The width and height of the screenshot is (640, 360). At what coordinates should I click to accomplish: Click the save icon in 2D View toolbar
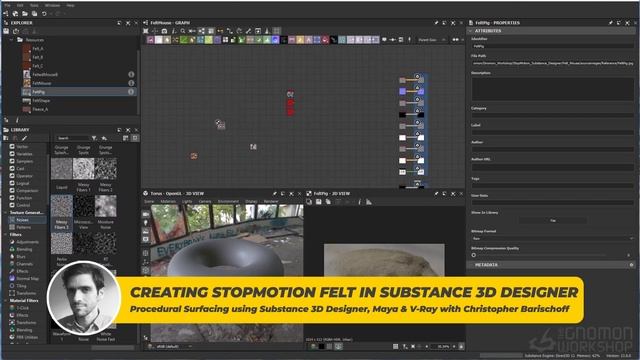coord(318,202)
